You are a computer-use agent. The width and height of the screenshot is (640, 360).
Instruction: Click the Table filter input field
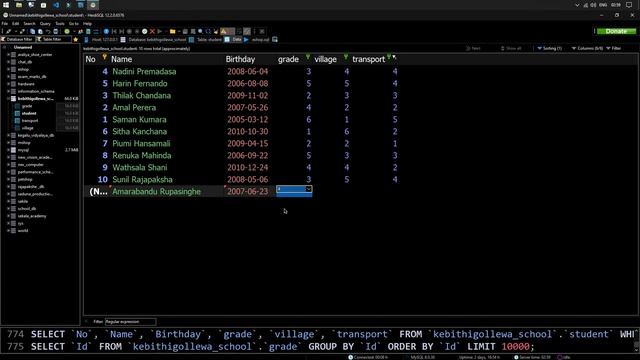53,40
